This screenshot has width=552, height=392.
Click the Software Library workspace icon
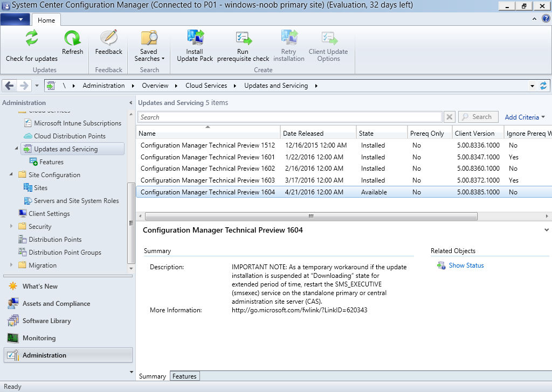(13, 320)
